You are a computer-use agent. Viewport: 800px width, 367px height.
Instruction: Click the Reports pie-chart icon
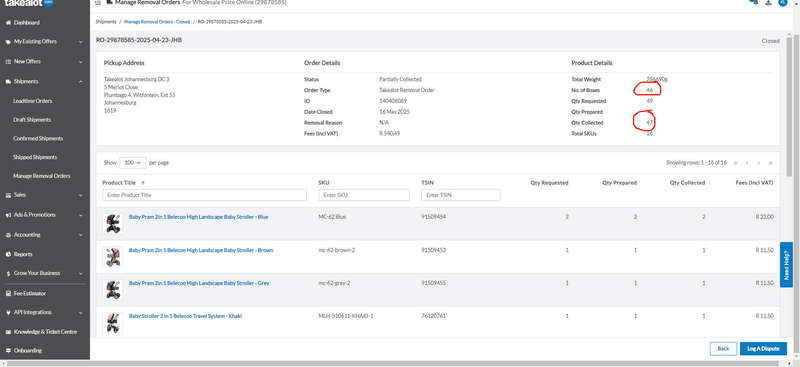point(8,254)
